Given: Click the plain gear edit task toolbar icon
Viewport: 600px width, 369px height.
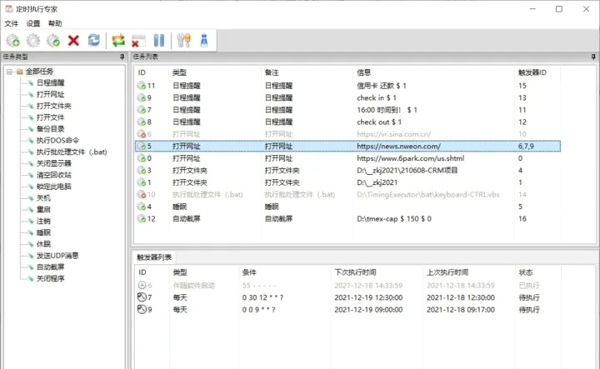Looking at the screenshot, I should 33,40.
